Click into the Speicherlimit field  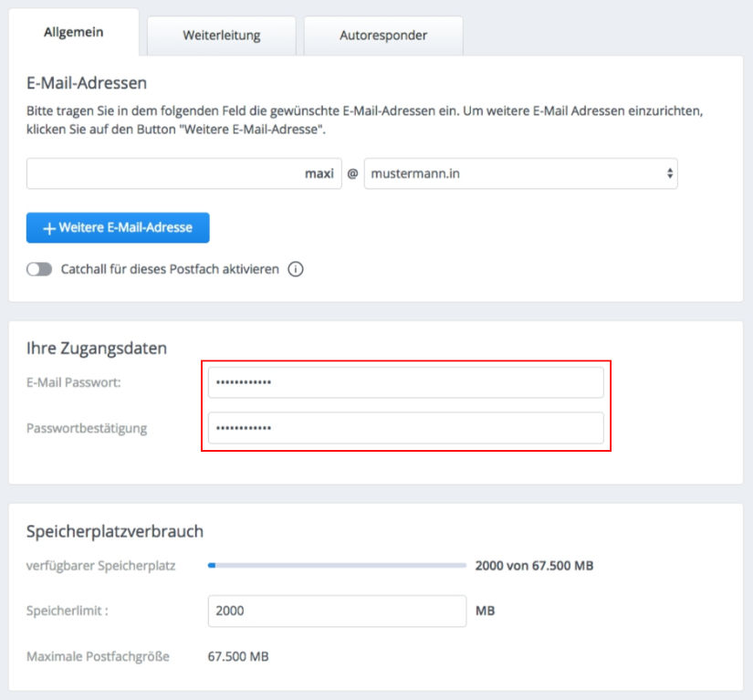point(337,611)
